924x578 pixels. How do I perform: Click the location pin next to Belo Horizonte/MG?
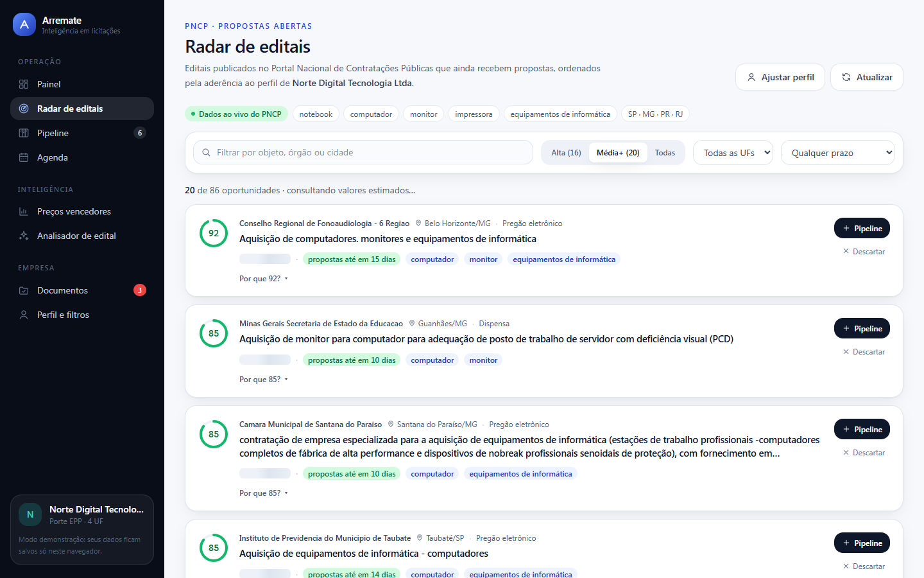pyautogui.click(x=418, y=223)
